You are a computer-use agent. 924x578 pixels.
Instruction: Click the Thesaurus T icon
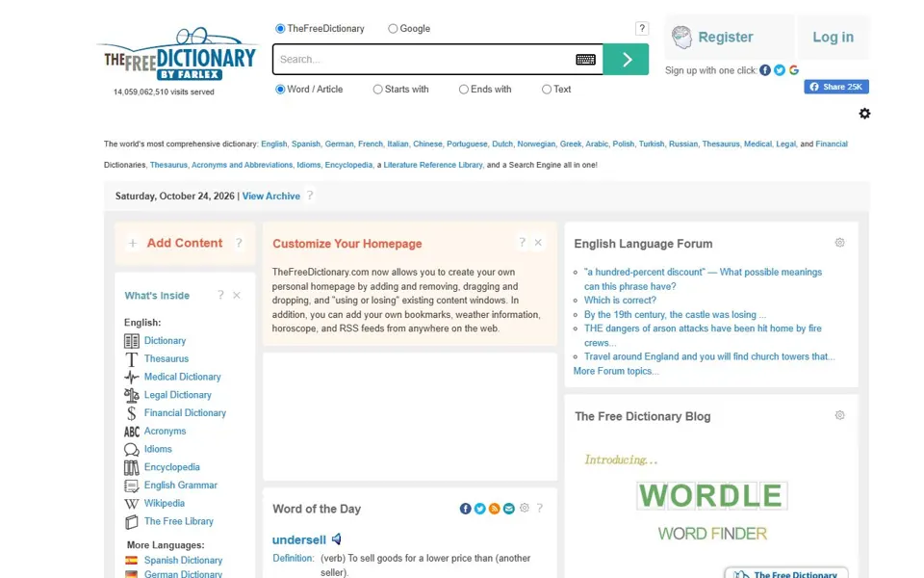tap(132, 359)
